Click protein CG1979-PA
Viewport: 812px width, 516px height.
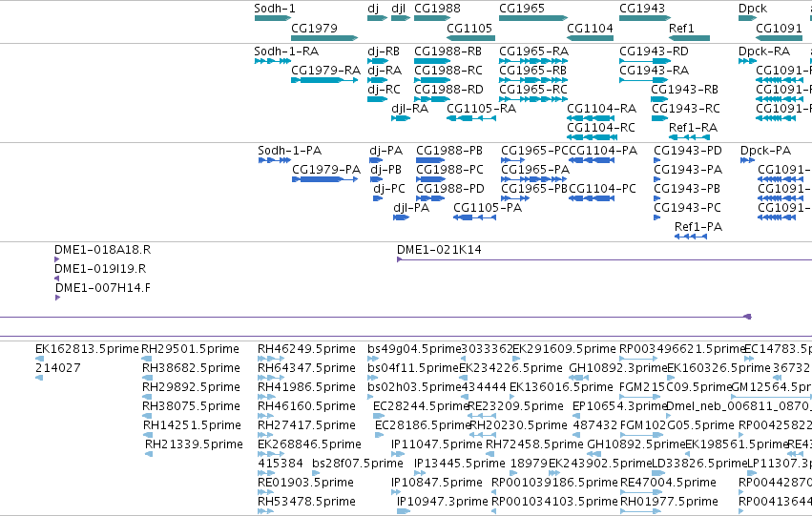(324, 179)
